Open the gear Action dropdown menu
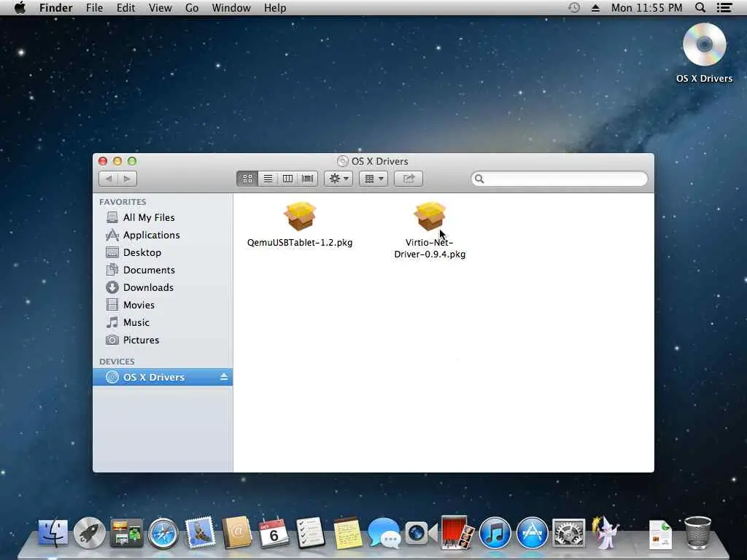747x560 pixels. pos(338,179)
